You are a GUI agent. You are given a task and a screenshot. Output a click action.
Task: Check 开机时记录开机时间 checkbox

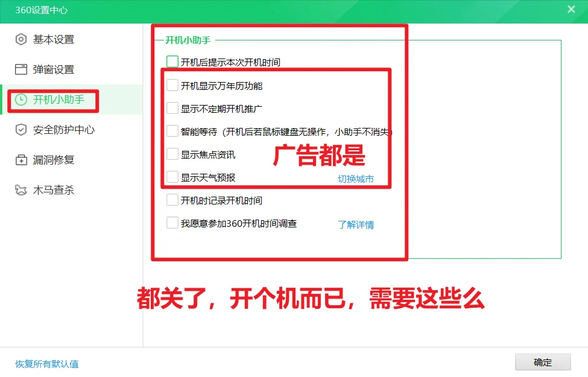[172, 200]
